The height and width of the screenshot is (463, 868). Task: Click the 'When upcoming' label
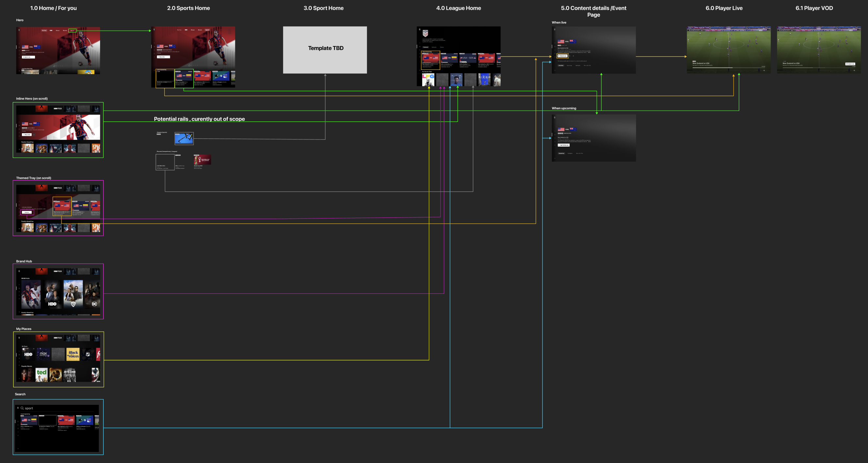click(x=564, y=108)
